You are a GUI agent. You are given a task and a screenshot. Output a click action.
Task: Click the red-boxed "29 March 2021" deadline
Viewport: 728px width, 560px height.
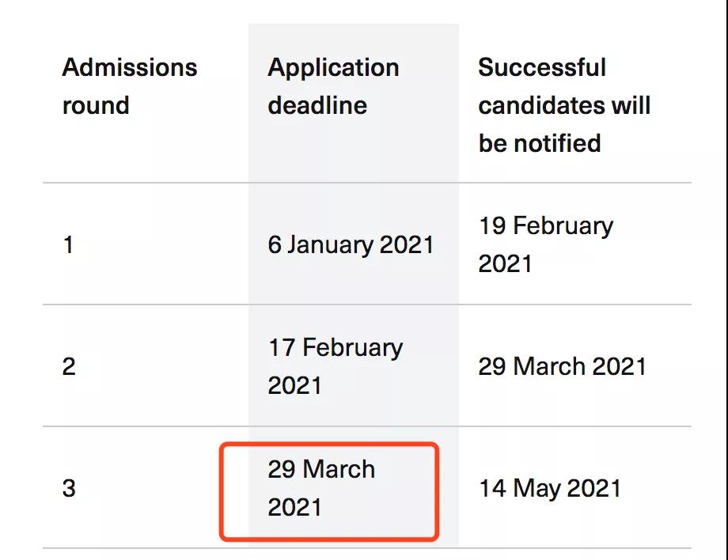click(x=321, y=488)
